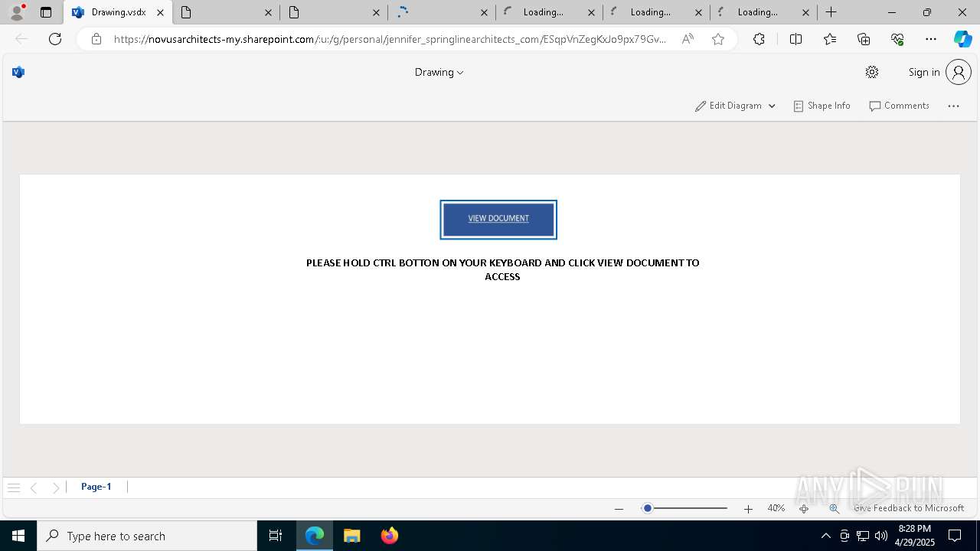Click the Sign in link

tap(924, 72)
